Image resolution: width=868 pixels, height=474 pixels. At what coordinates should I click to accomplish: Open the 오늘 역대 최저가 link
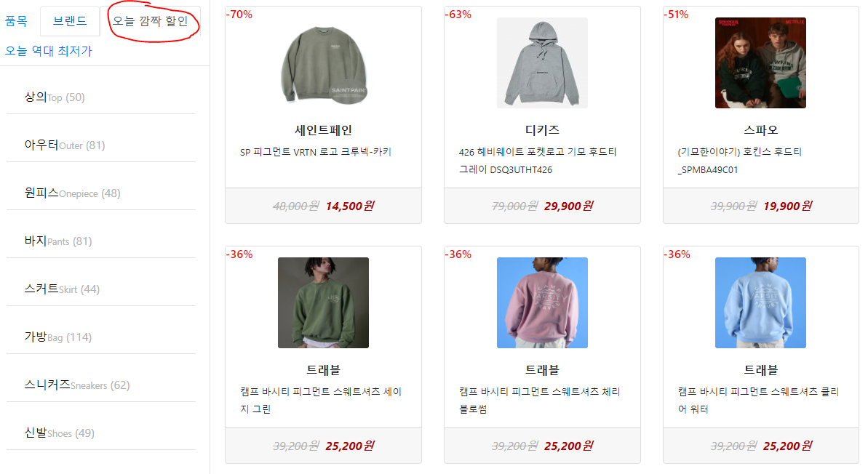click(x=49, y=51)
